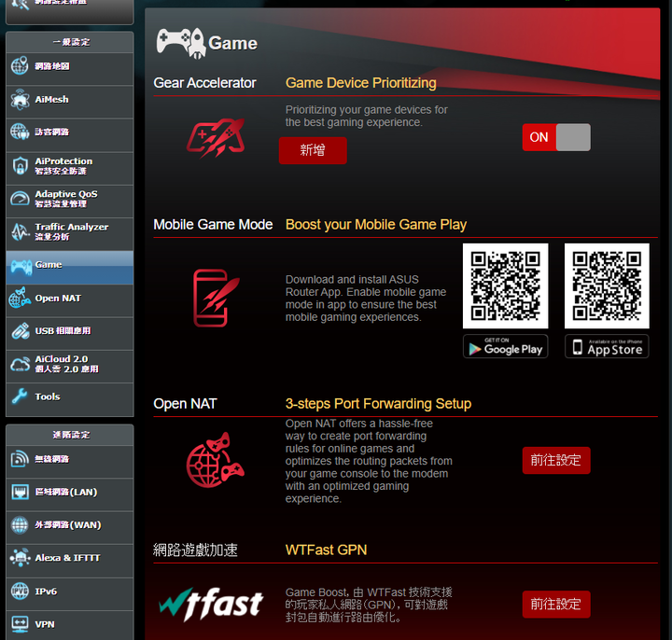
Task: Click the Google Play QR code
Action: tap(505, 286)
